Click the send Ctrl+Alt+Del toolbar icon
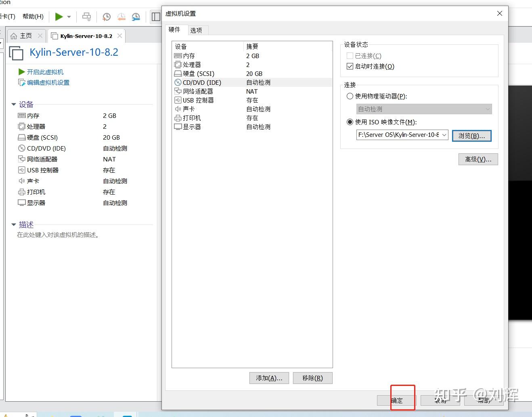This screenshot has height=417, width=532. coord(86,17)
